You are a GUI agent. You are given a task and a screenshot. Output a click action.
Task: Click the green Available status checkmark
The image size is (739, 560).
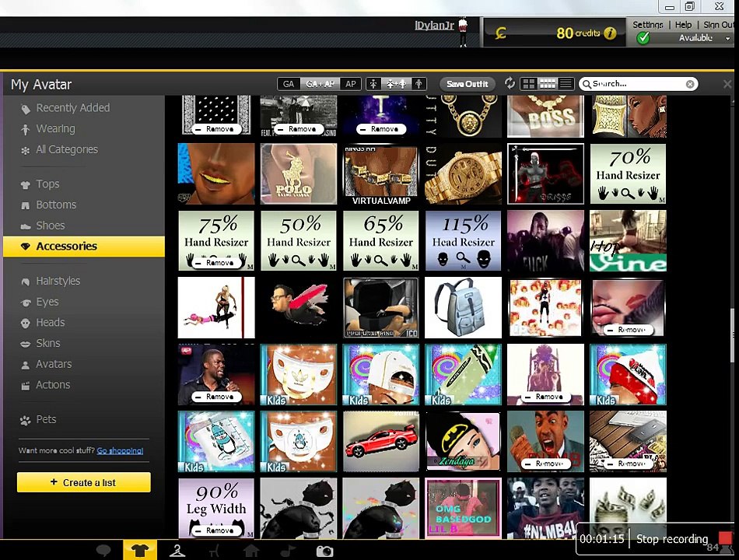(x=643, y=37)
